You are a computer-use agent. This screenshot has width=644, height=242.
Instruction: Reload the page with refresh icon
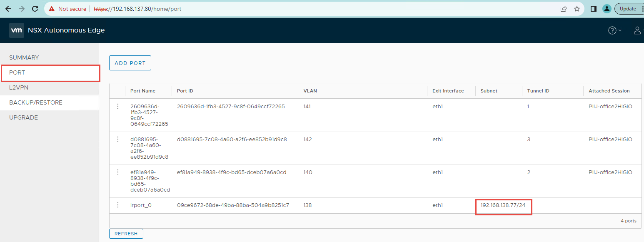coord(35,9)
